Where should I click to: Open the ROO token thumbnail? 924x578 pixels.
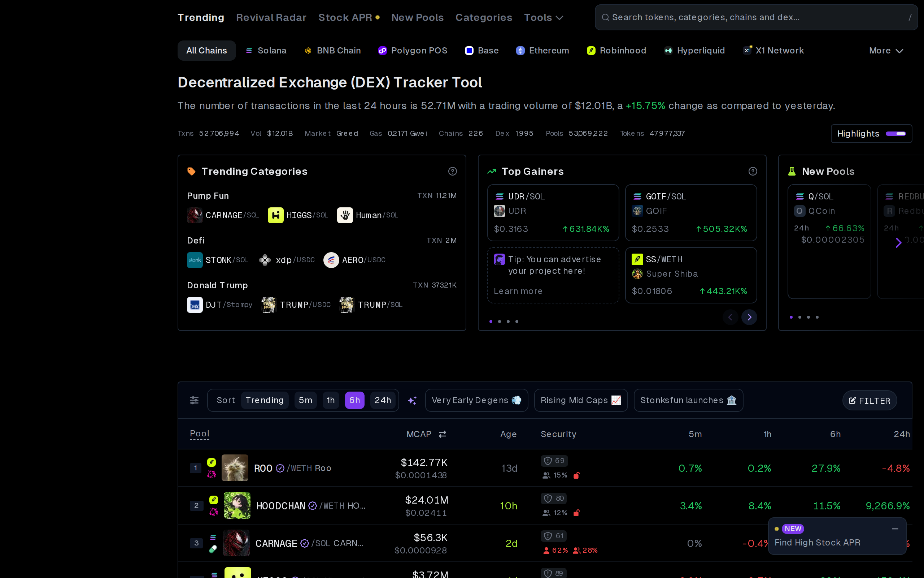click(x=235, y=467)
